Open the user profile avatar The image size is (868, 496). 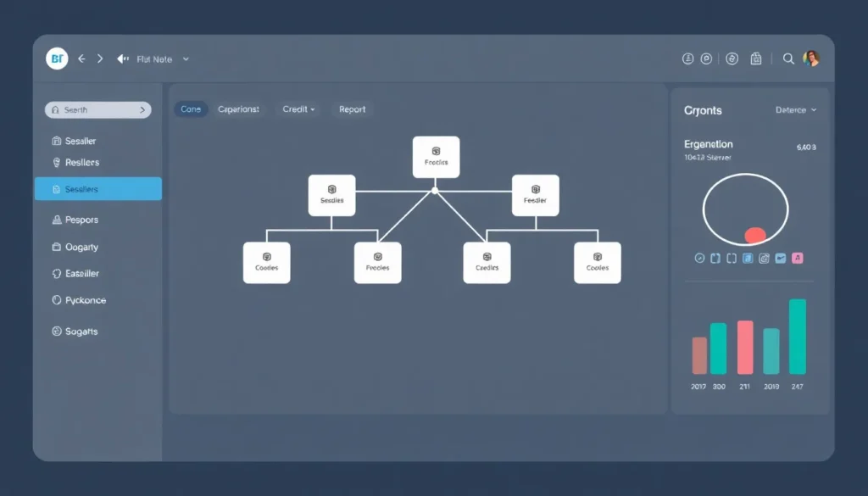[811, 59]
